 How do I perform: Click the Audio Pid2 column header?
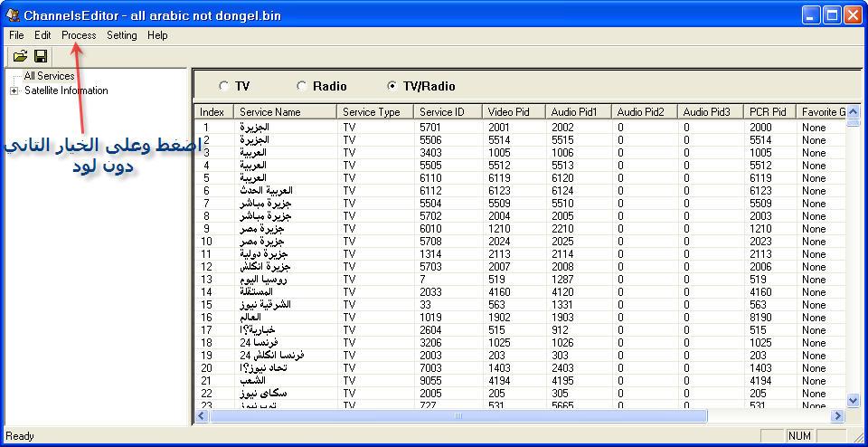pyautogui.click(x=645, y=112)
